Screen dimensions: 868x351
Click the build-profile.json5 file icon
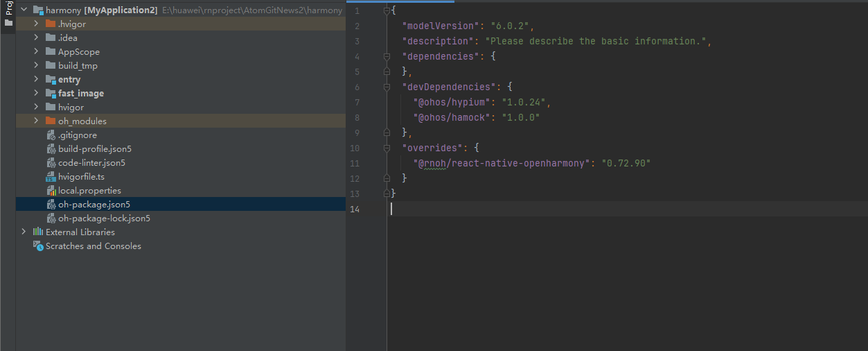coord(51,149)
